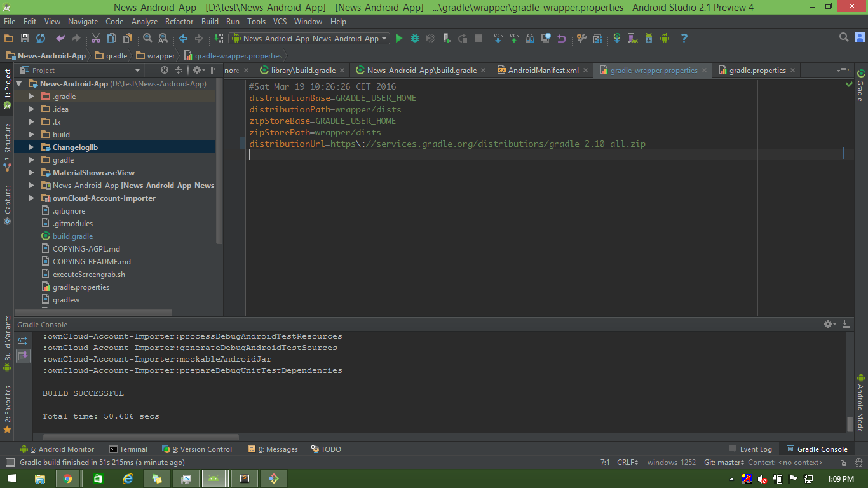Toggle the 2: Favorites tool window
Screen dimensions: 868x488
point(7,409)
